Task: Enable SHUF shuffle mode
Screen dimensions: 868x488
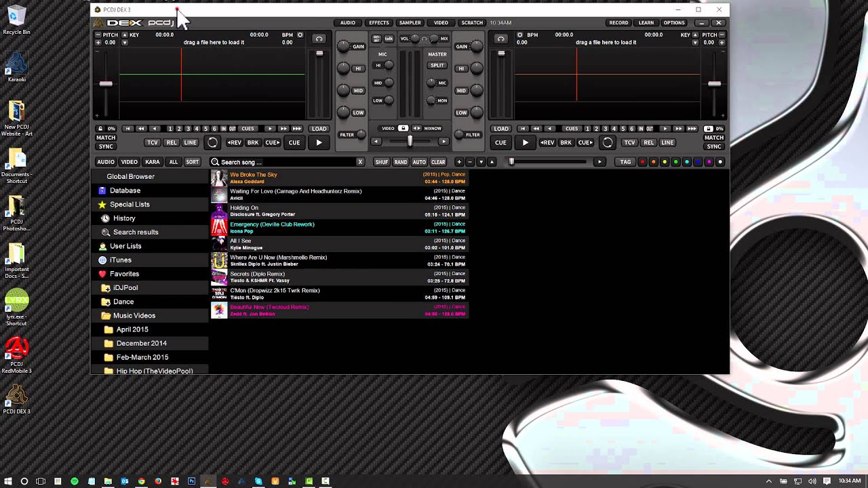Action: click(382, 162)
